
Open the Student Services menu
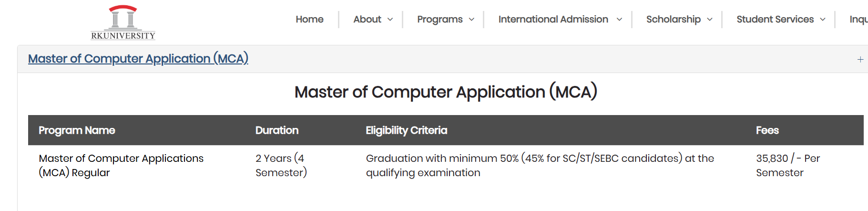pyautogui.click(x=775, y=19)
